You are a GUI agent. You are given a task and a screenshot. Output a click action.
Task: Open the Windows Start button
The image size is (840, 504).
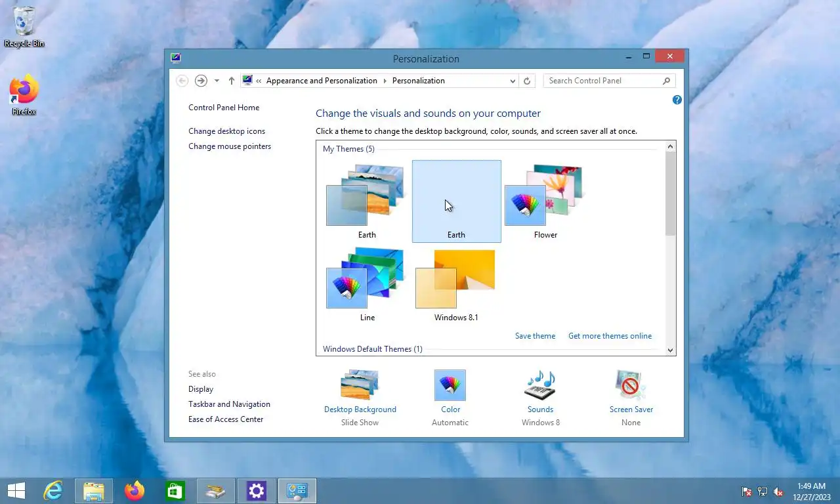coord(16,491)
